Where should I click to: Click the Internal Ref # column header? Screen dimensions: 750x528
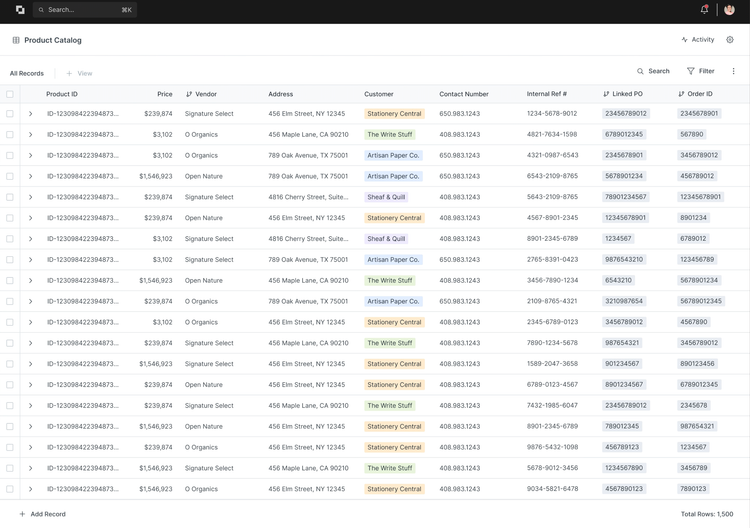point(547,94)
